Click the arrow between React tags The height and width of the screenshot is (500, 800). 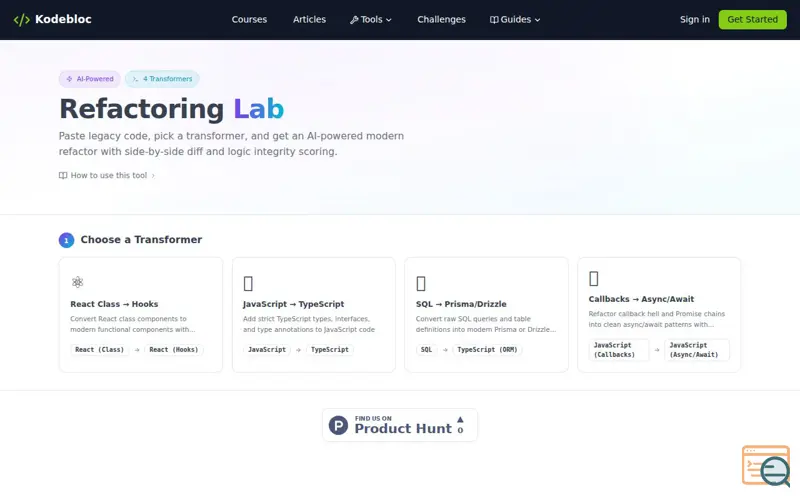[137, 350]
